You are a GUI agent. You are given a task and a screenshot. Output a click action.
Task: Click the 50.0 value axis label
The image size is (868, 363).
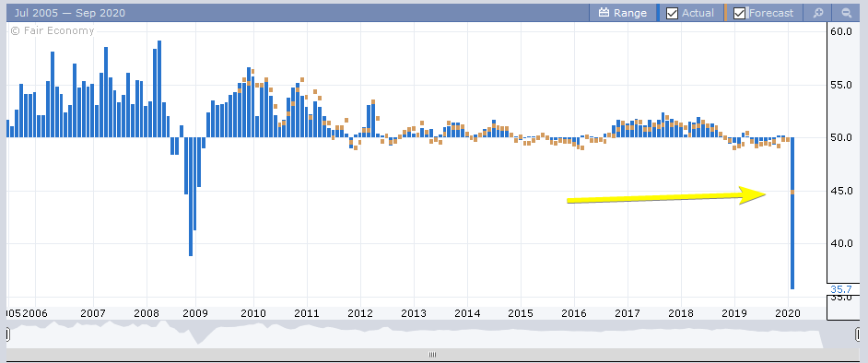click(841, 137)
